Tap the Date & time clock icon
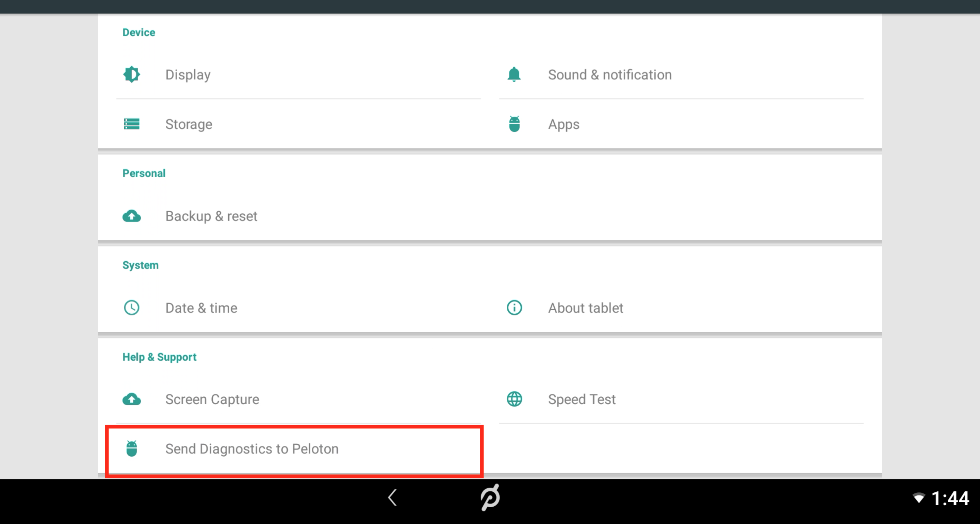This screenshot has height=524, width=980. [x=132, y=308]
